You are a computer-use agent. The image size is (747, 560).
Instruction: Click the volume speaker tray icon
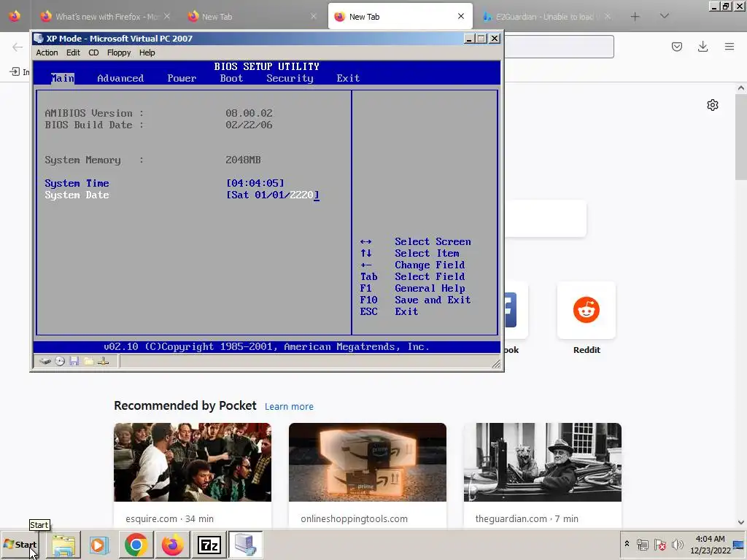point(677,544)
